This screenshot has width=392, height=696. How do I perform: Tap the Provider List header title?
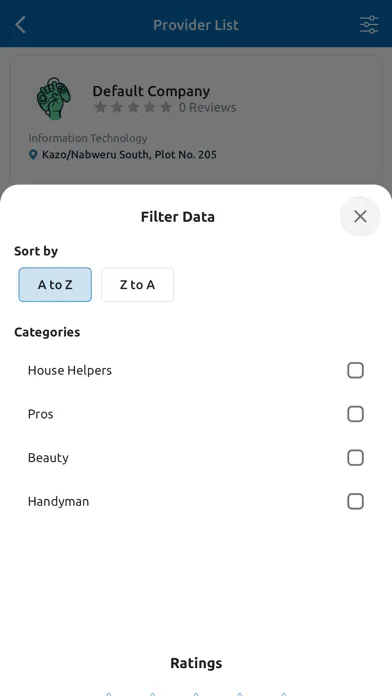coord(196,25)
